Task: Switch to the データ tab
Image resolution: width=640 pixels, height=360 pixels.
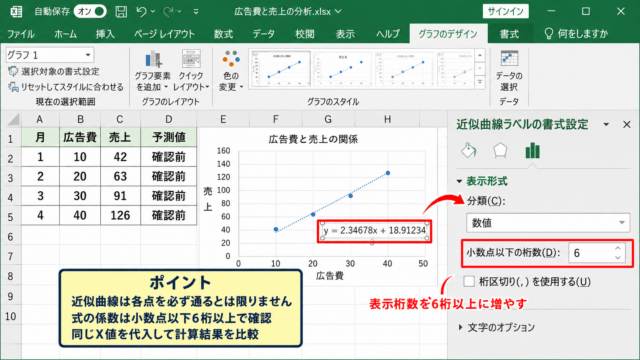Action: coord(263,34)
